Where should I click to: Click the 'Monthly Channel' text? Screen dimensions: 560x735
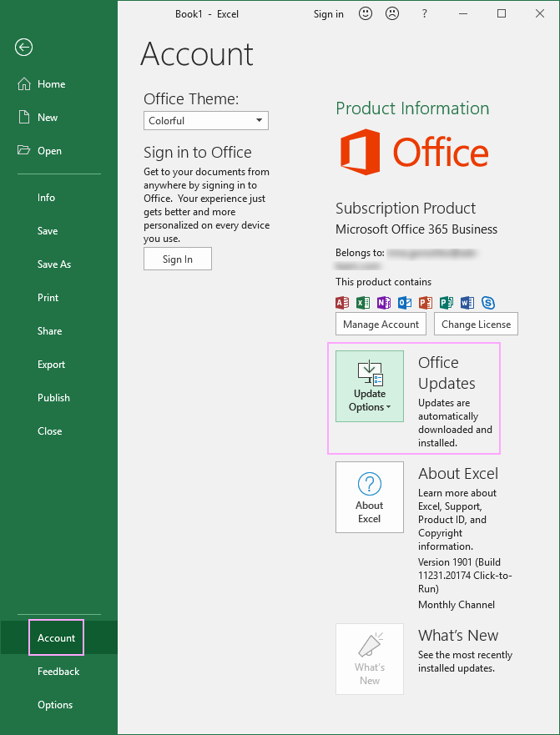(457, 605)
